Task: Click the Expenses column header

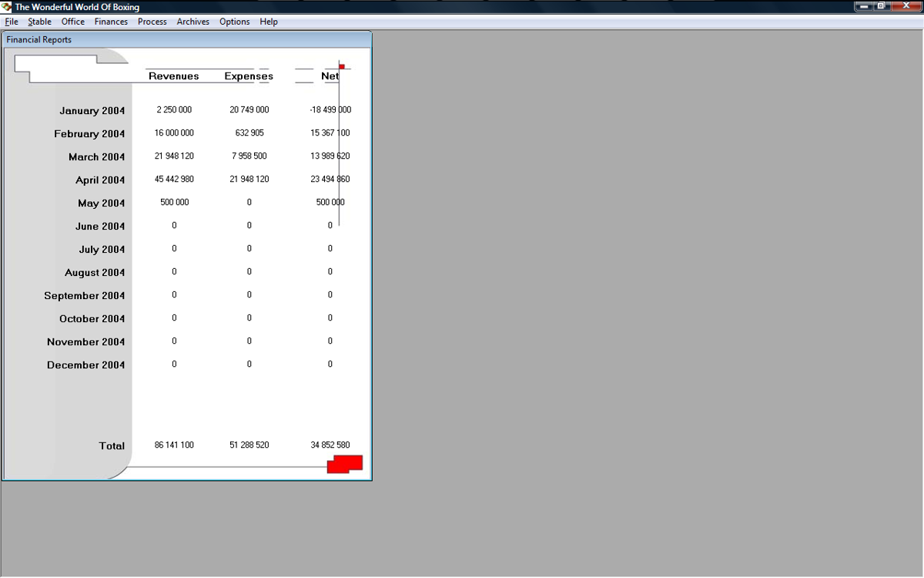Action: point(249,76)
